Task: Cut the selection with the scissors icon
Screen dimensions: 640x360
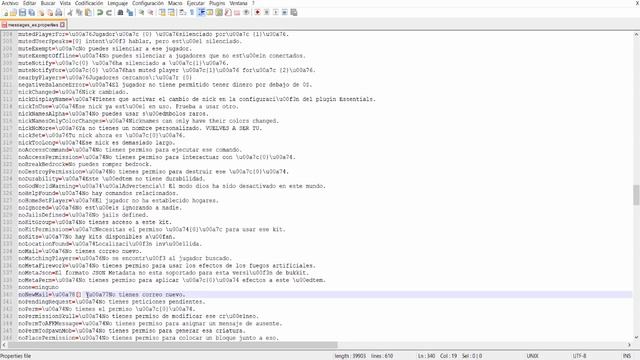Action: (70, 13)
